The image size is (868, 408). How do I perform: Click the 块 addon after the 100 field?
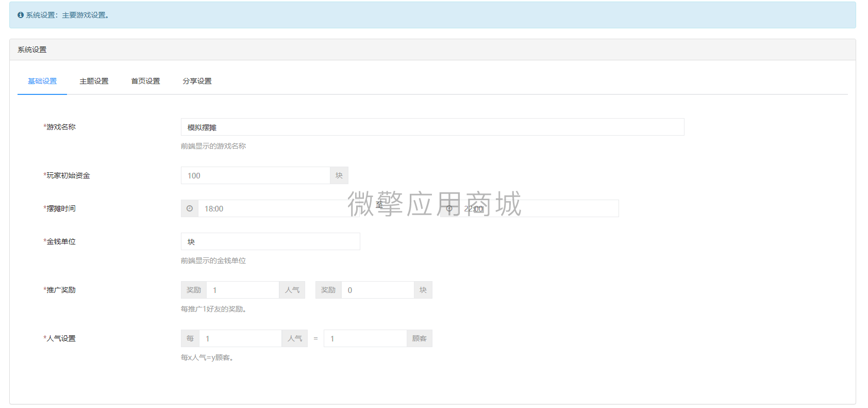point(339,175)
